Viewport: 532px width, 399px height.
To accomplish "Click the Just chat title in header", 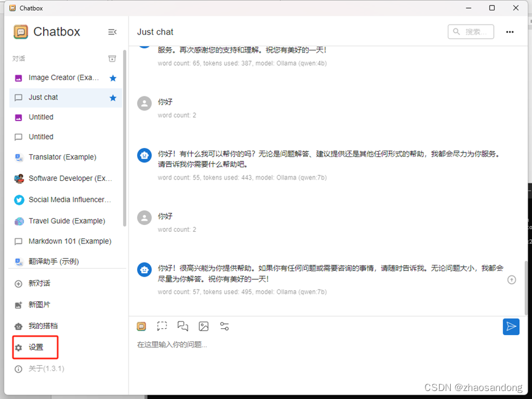I will (x=155, y=32).
